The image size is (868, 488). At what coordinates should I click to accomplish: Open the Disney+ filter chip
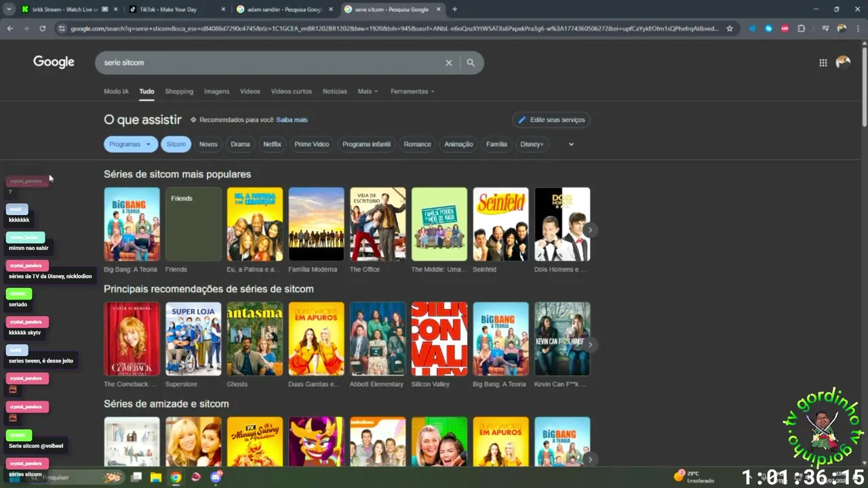[532, 144]
